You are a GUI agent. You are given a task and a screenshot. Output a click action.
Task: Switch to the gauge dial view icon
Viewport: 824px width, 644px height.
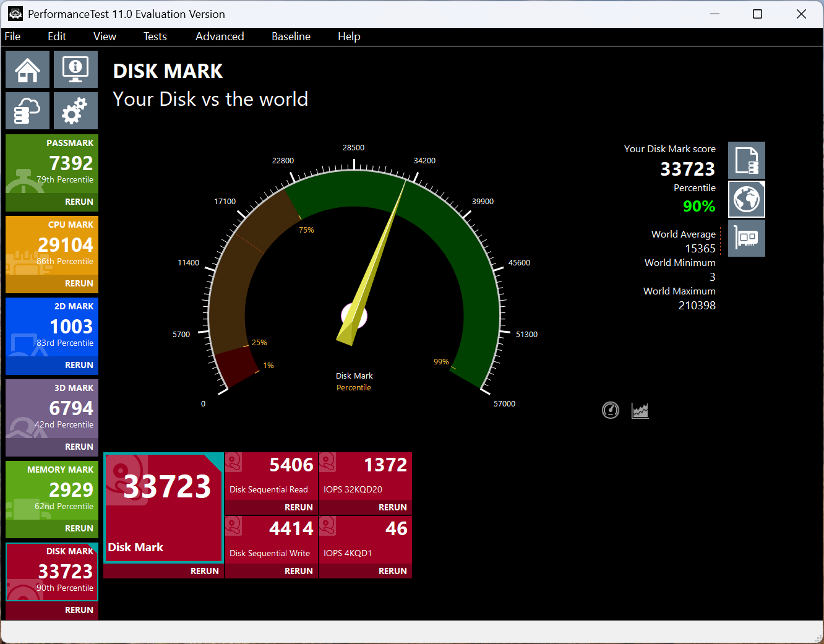point(611,410)
